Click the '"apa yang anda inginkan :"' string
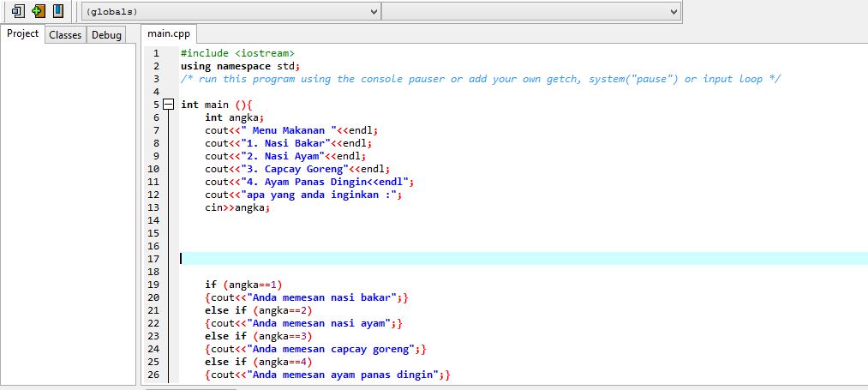868x390 pixels. point(319,195)
